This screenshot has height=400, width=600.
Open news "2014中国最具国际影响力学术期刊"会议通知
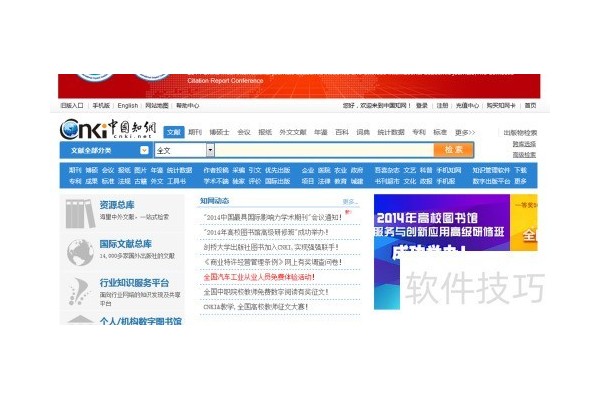pyautogui.click(x=272, y=217)
